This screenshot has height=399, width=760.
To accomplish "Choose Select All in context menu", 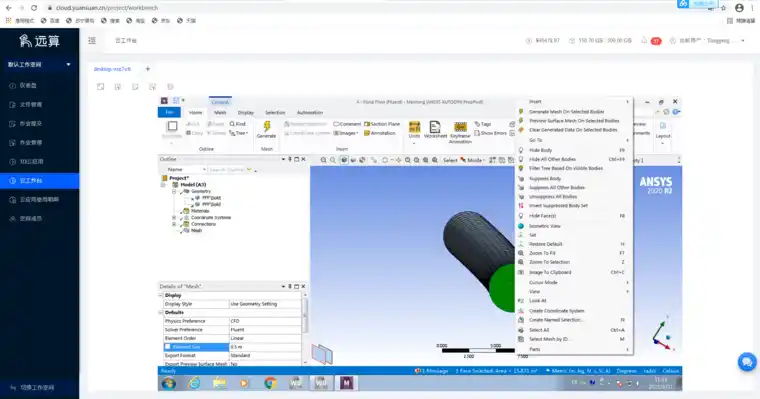I will coord(573,330).
